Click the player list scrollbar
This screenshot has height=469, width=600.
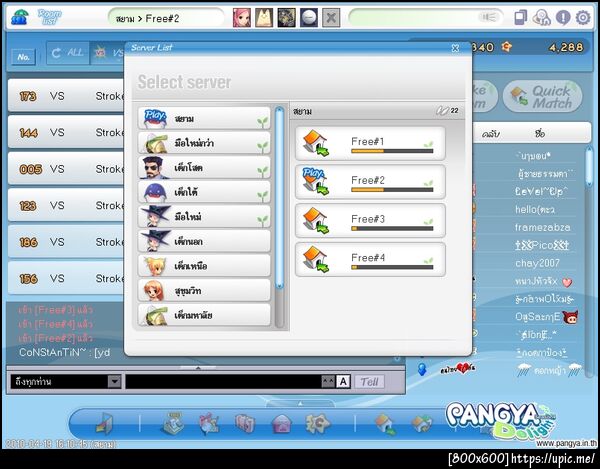click(x=589, y=166)
